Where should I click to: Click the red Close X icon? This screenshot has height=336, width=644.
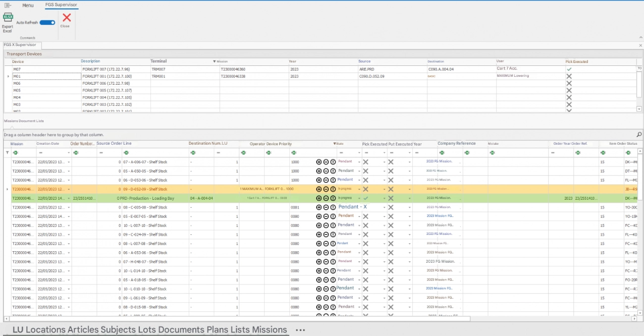(66, 18)
